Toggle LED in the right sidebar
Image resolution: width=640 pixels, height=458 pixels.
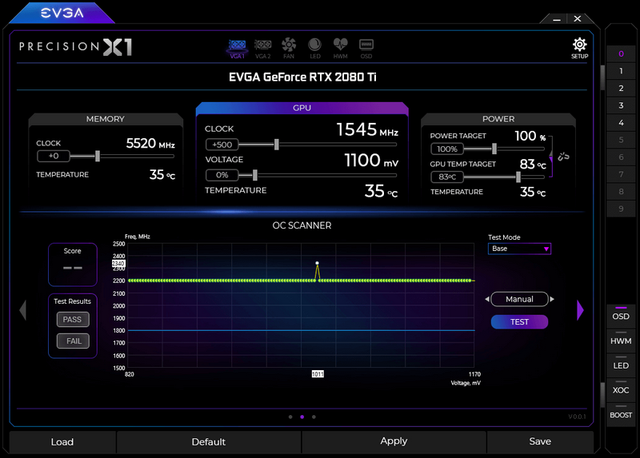click(x=621, y=365)
